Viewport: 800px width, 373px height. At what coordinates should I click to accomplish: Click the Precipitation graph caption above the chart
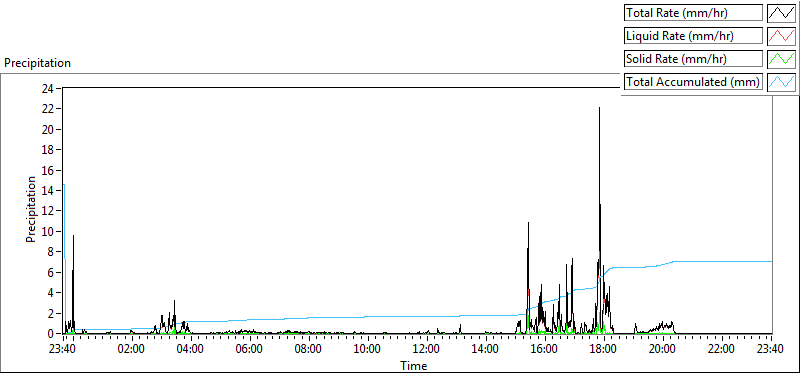(37, 63)
